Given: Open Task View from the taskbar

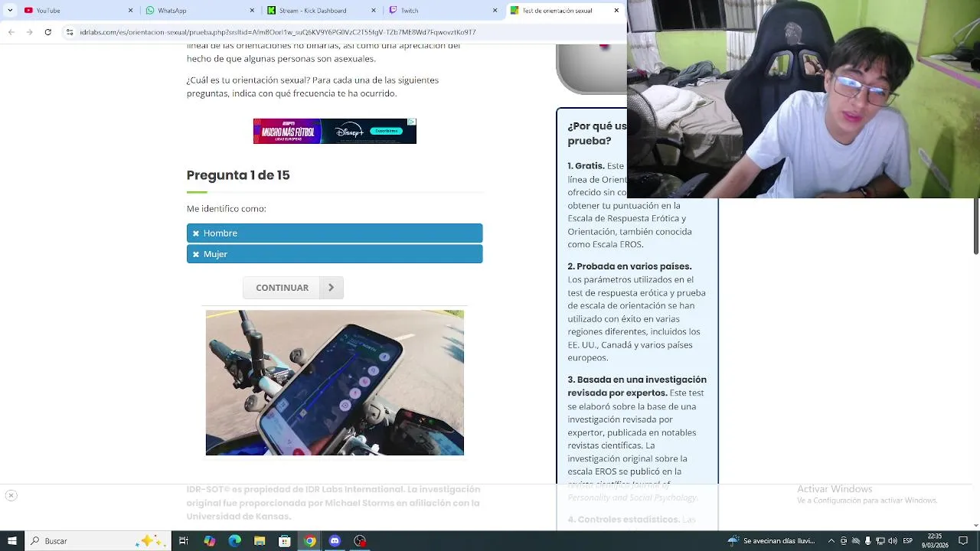Looking at the screenshot, I should (x=184, y=541).
